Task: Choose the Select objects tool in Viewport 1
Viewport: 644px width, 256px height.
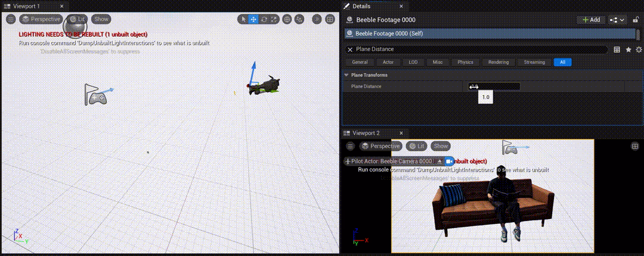Action: (243, 19)
